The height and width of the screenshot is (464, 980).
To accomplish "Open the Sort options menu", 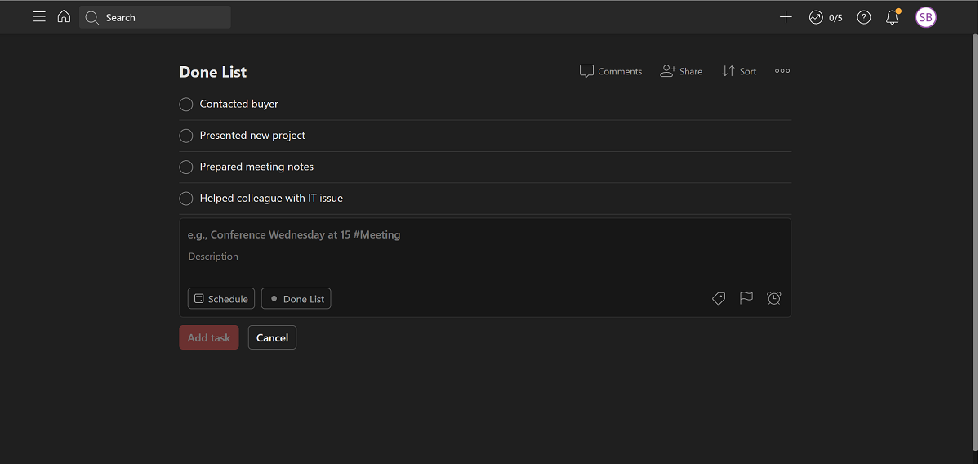I will (x=739, y=71).
